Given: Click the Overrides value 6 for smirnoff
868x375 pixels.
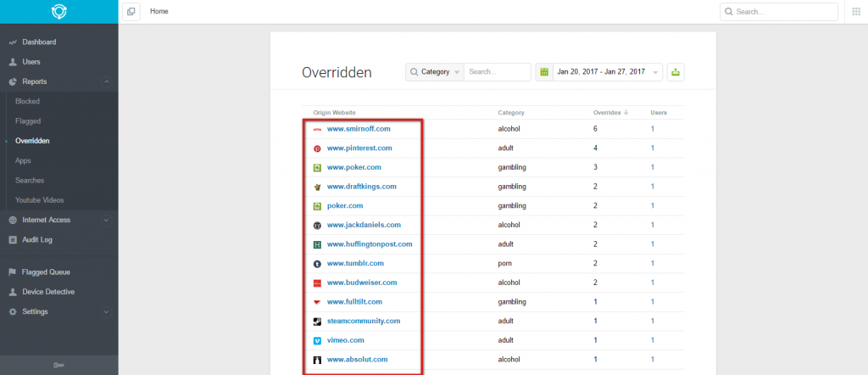Looking at the screenshot, I should click(596, 129).
